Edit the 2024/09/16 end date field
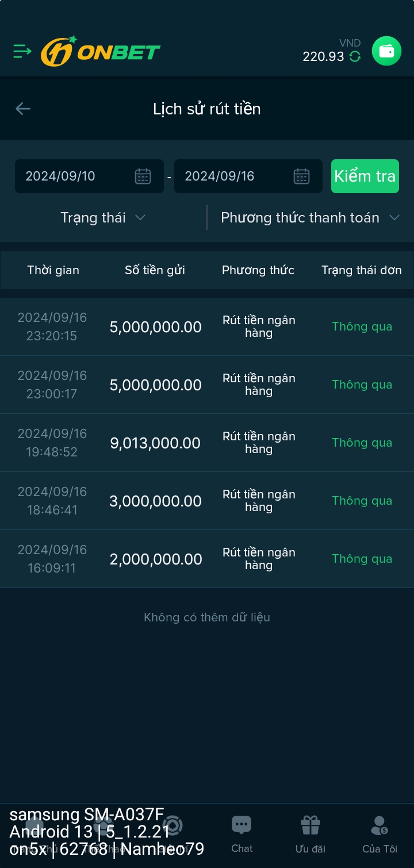This screenshot has height=868, width=414. click(233, 176)
